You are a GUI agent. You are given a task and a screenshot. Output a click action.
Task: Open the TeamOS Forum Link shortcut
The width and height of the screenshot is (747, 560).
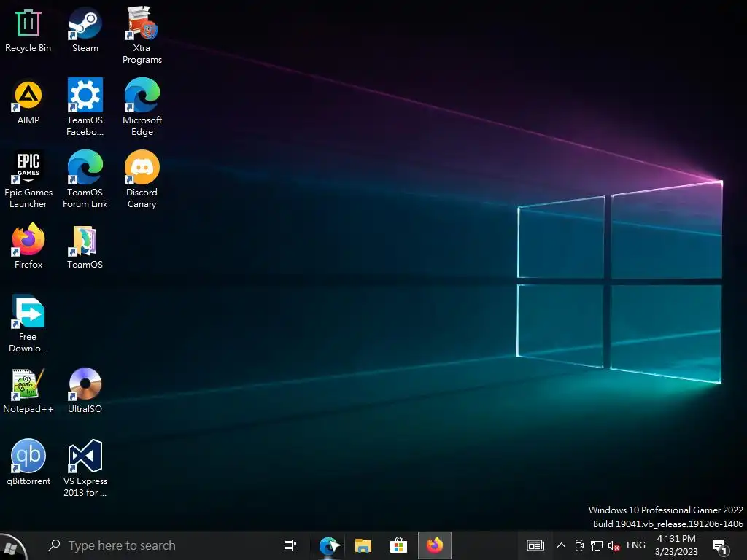[85, 180]
